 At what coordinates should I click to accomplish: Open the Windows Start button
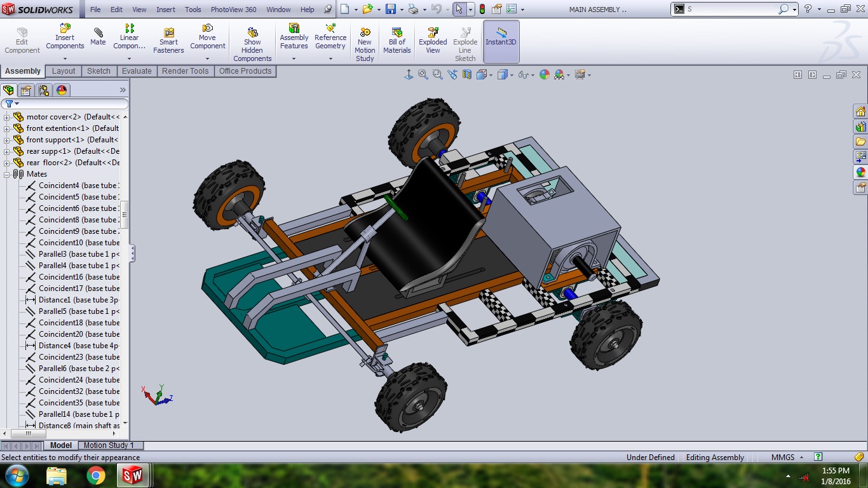pos(17,475)
